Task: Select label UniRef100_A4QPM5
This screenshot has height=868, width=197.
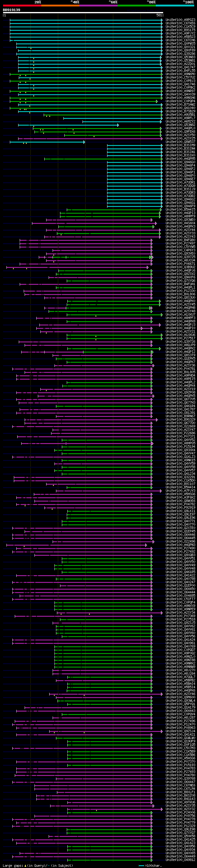Action: (x=180, y=159)
